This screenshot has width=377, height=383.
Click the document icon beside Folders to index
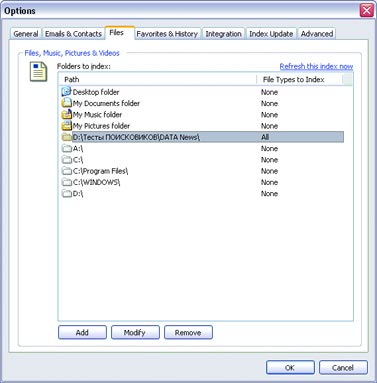(x=38, y=72)
